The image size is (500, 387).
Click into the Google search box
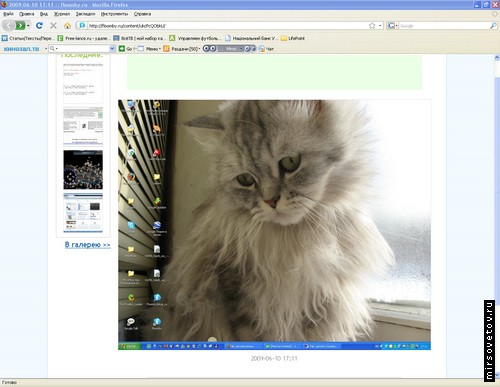point(444,26)
